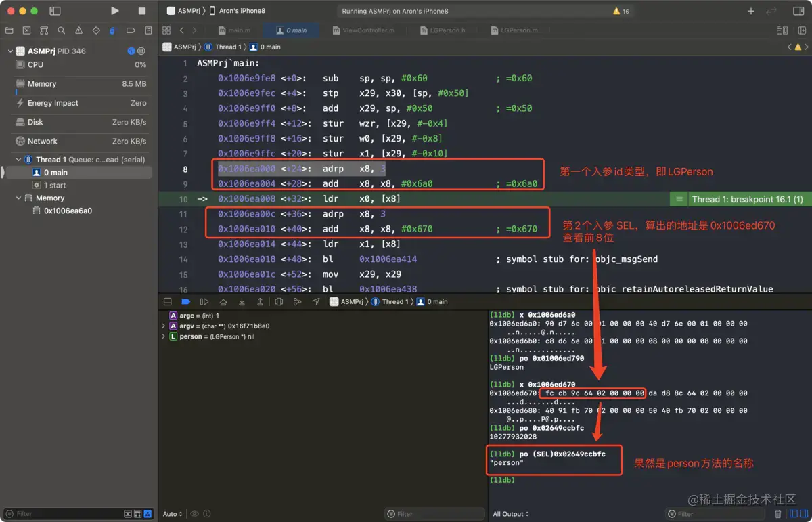The image size is (812, 522).
Task: Toggle the inspectors panel on the right
Action: point(798,12)
